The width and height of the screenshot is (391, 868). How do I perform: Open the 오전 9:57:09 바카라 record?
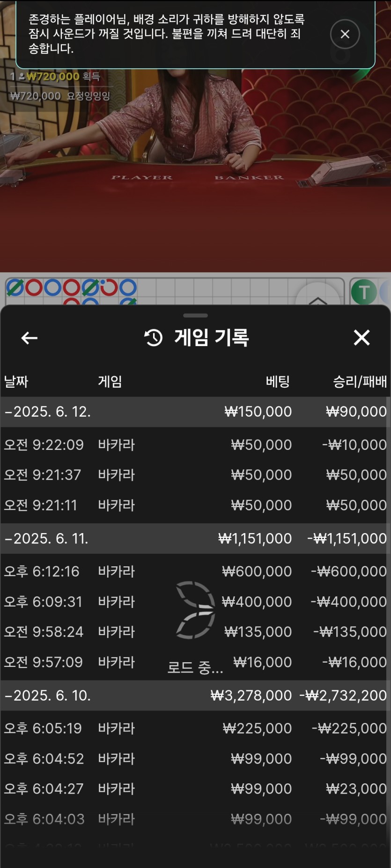pyautogui.click(x=195, y=662)
